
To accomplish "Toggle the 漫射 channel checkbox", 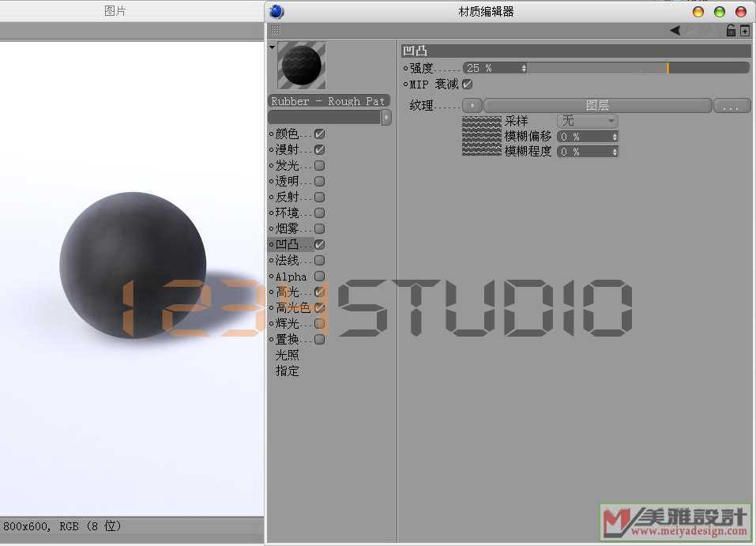I will coord(319,149).
